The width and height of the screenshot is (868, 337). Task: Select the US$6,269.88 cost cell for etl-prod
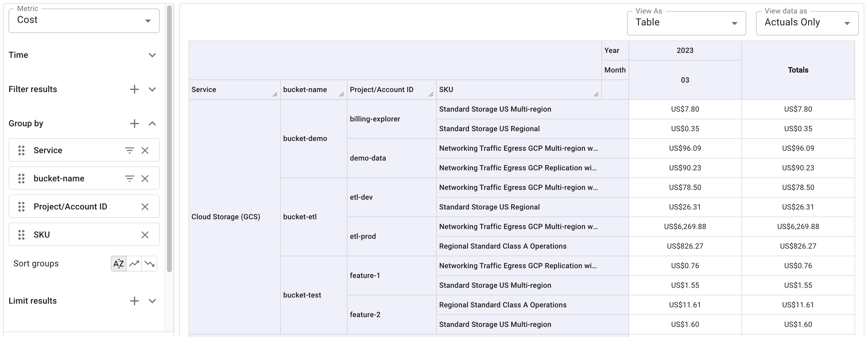tap(685, 227)
